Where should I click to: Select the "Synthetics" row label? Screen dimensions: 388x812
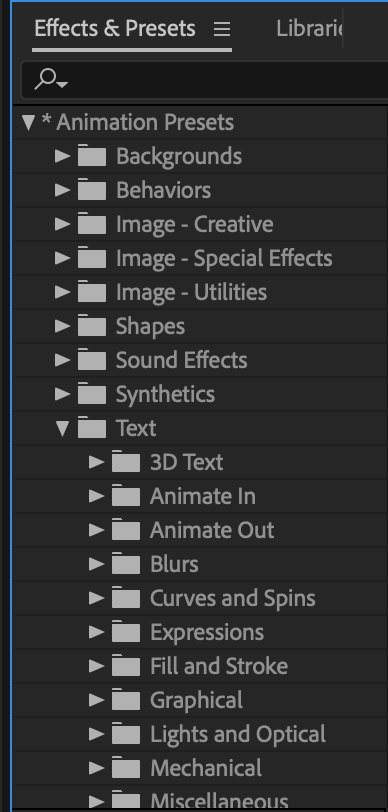click(x=165, y=395)
